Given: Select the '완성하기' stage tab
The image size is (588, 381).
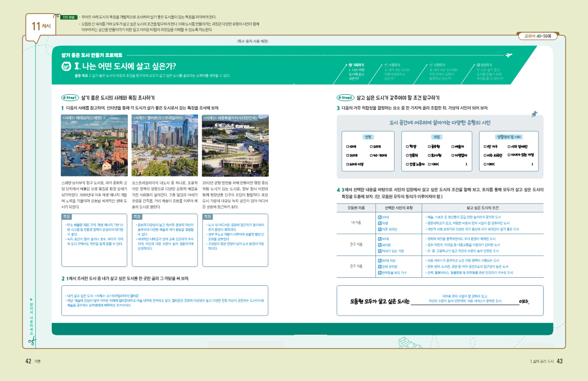Looking at the screenshot, I should click(490, 72).
